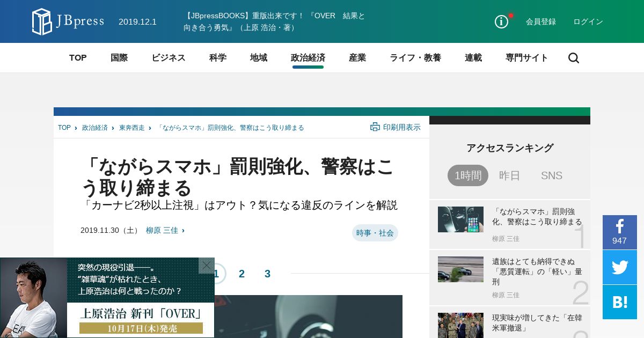Select the 1時間 ranking tab

(x=468, y=175)
